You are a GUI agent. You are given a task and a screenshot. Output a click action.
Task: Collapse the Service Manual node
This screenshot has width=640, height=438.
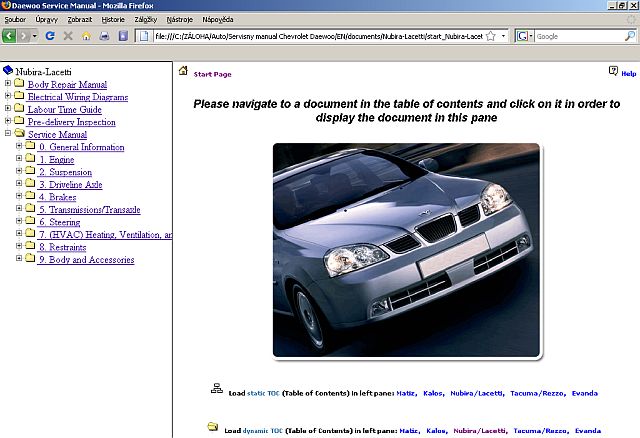coord(8,133)
